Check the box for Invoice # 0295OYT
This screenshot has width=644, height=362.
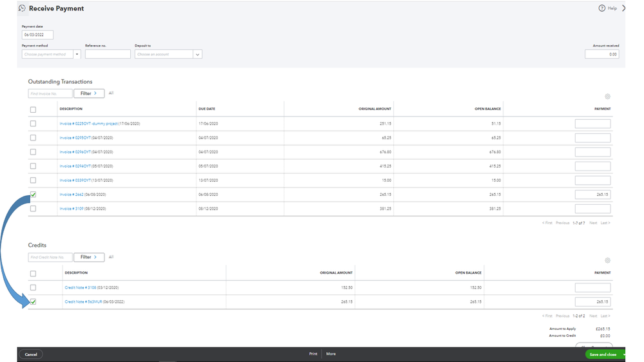(x=33, y=138)
